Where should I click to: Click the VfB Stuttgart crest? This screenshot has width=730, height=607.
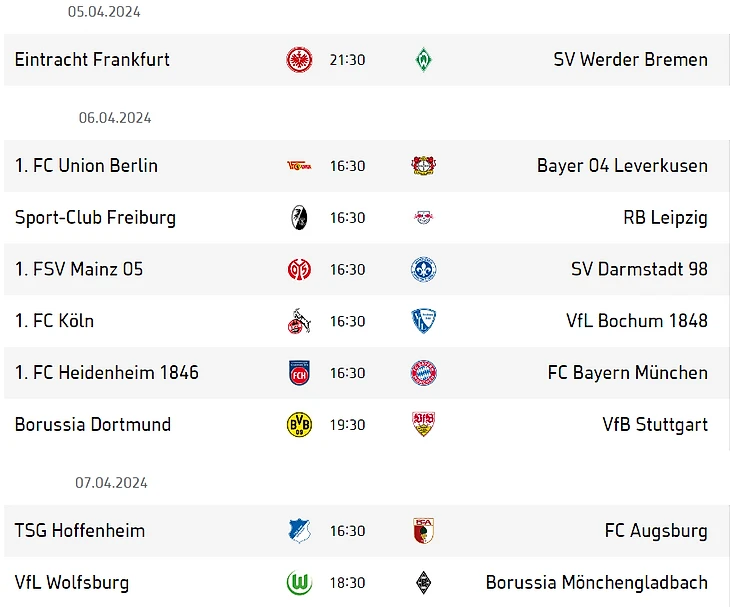point(424,425)
